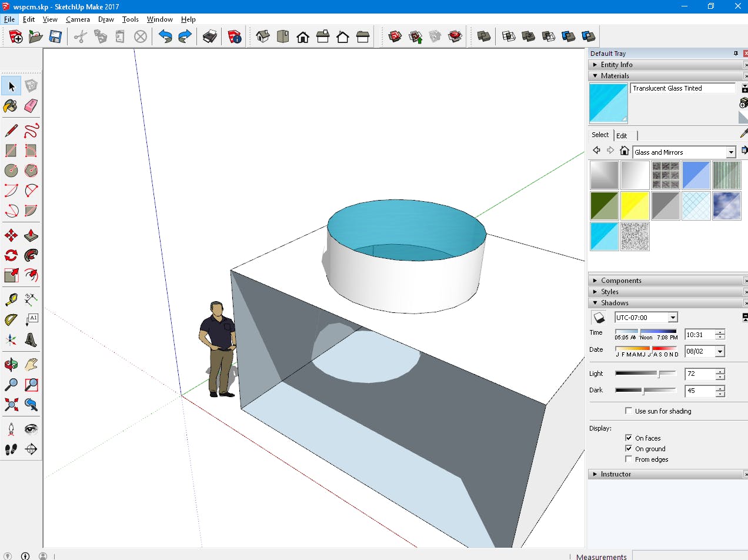Screen dimensions: 748x560
Task: Switch to the Edit tab in Materials
Action: pos(622,136)
